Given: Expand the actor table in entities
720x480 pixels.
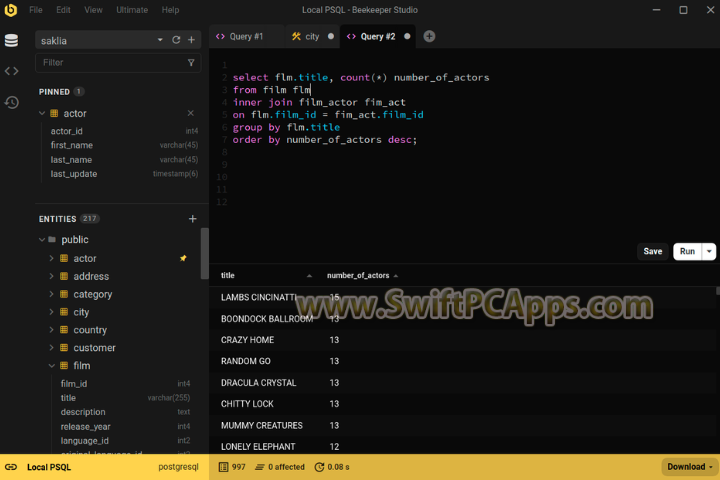Looking at the screenshot, I should click(51, 258).
